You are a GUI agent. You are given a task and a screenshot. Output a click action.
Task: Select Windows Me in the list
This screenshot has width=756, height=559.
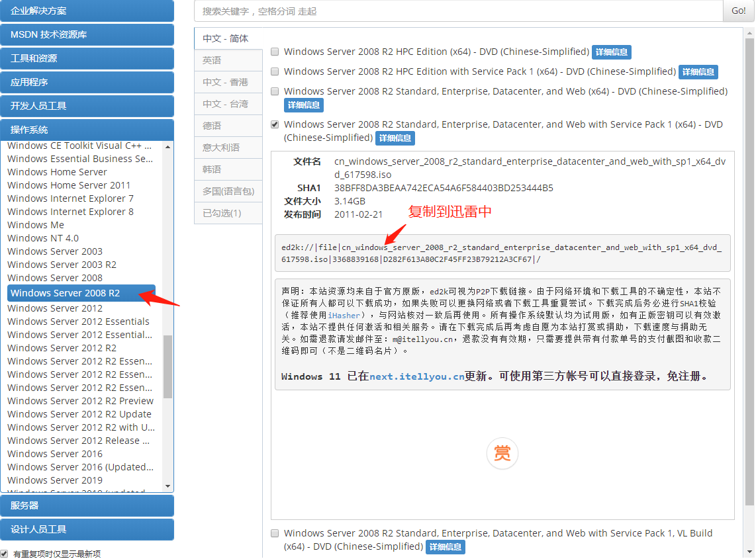(36, 225)
